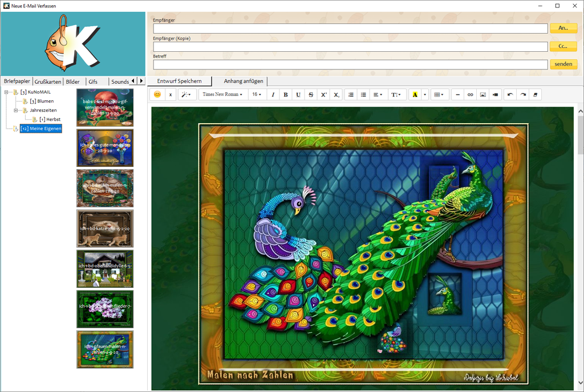Viewport: 584px width, 392px height.
Task: Open the Sounds tab
Action: [x=120, y=82]
